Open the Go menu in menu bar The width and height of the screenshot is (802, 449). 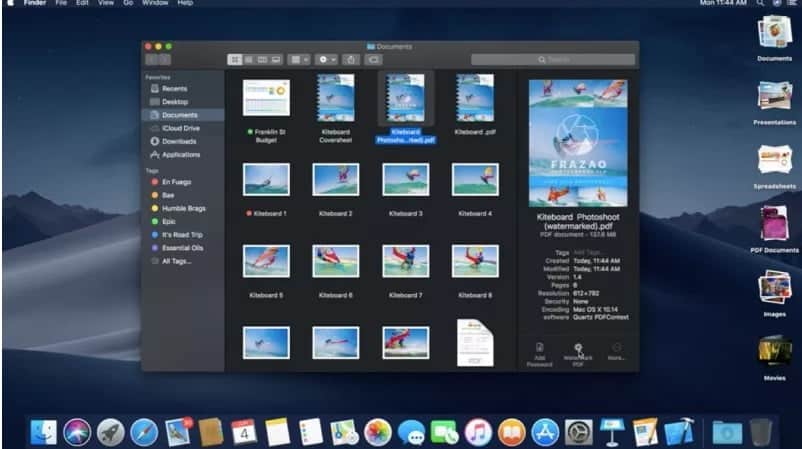point(128,4)
